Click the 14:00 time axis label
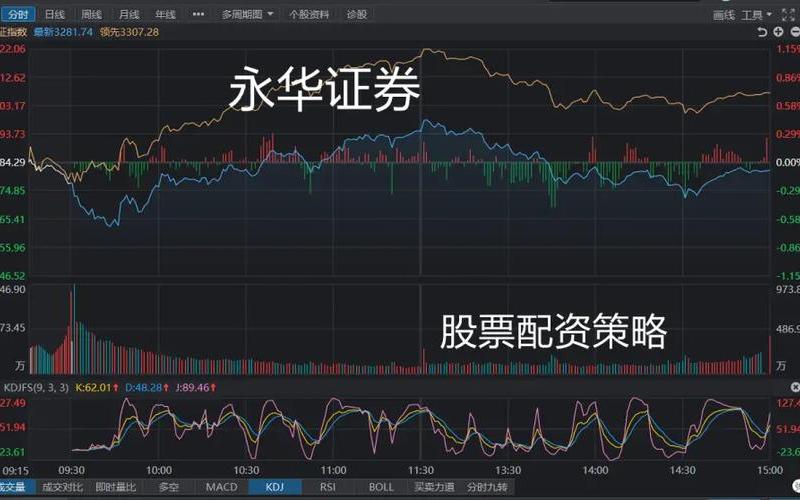Screen dimensions: 800x500 click(x=595, y=470)
